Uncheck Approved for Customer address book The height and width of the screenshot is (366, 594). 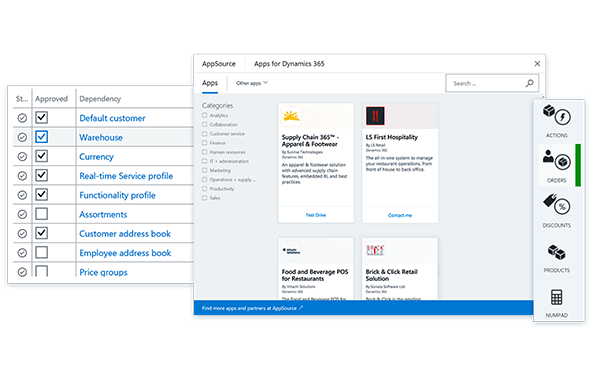click(42, 233)
